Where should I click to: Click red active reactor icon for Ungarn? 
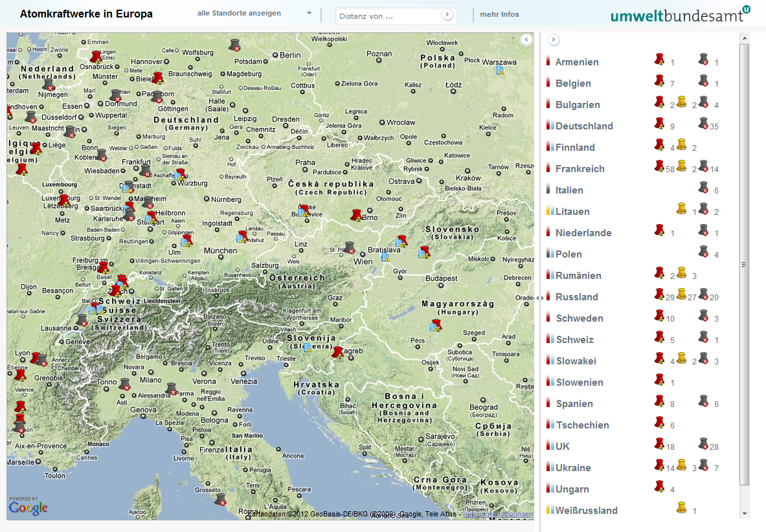coord(660,487)
